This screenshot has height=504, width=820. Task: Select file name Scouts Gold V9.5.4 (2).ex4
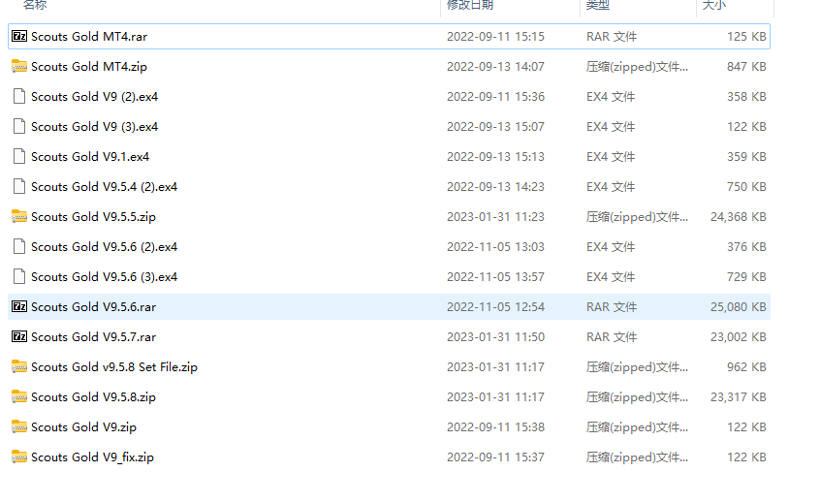point(104,187)
